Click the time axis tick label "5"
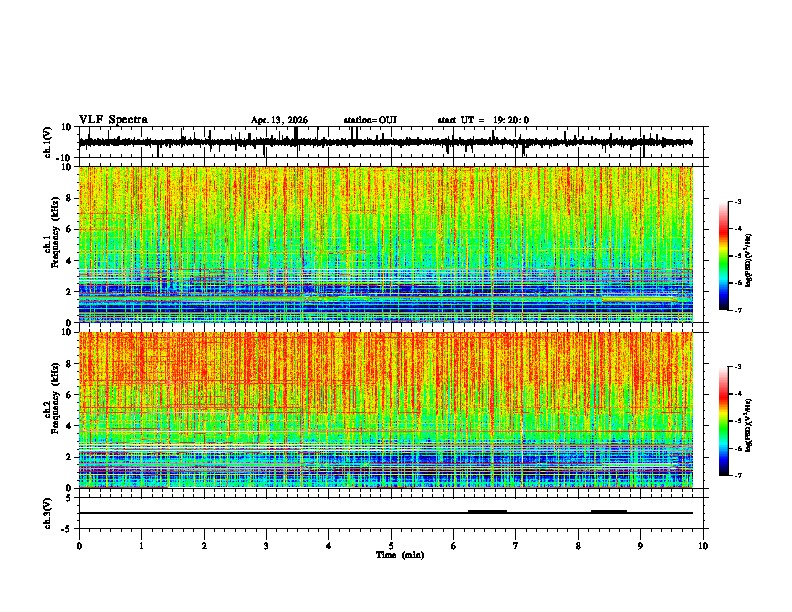Viewport: 792px width, 612px height. (x=391, y=546)
